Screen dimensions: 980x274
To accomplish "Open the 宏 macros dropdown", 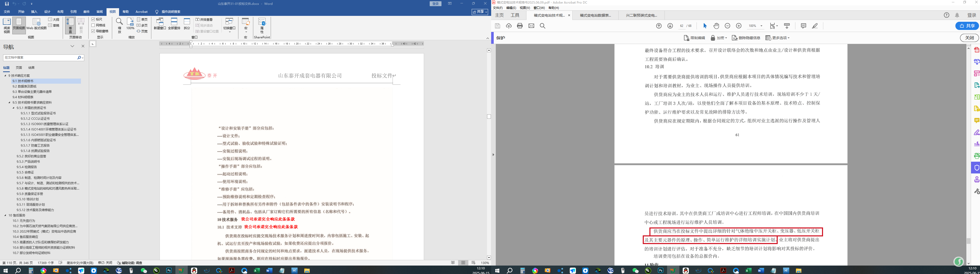I will point(246,25).
